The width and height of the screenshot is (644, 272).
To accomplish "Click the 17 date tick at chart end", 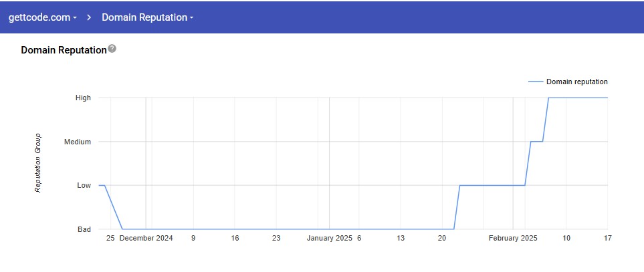I will 607,238.
